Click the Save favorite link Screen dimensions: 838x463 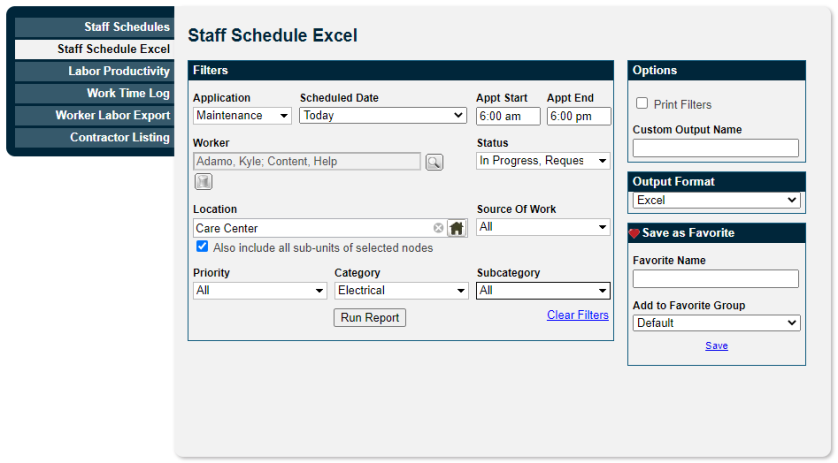point(716,346)
